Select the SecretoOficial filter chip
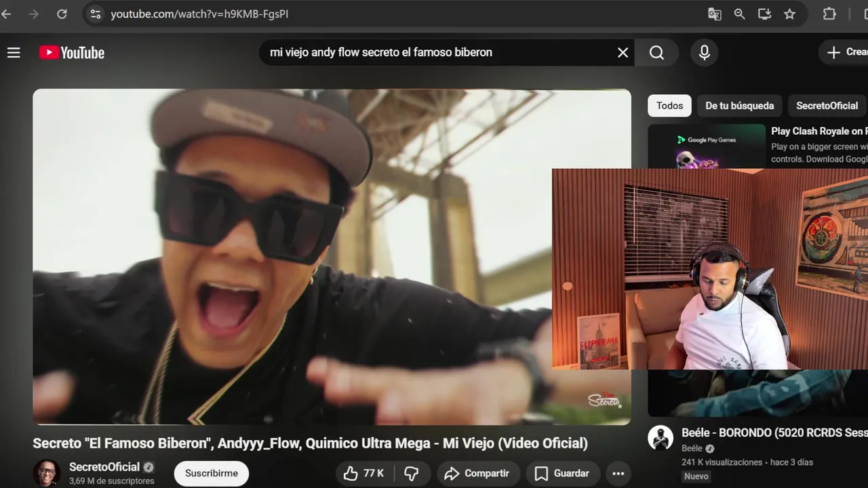This screenshot has width=868, height=488. tap(827, 106)
